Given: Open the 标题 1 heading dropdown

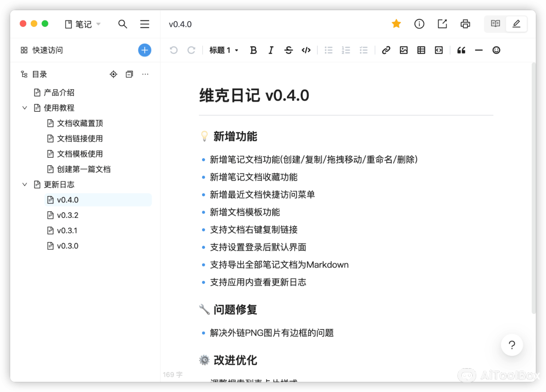Looking at the screenshot, I should 223,50.
